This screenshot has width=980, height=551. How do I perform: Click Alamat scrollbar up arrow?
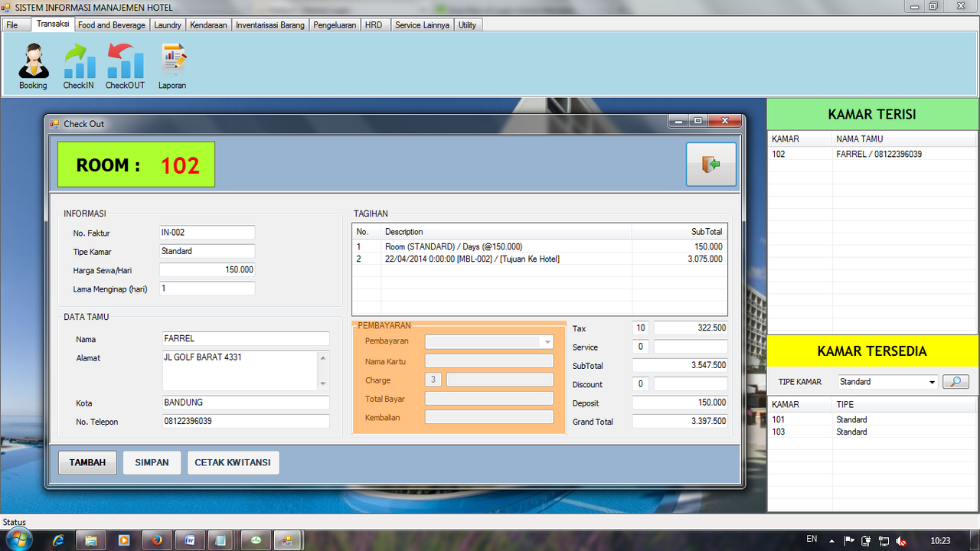click(323, 357)
